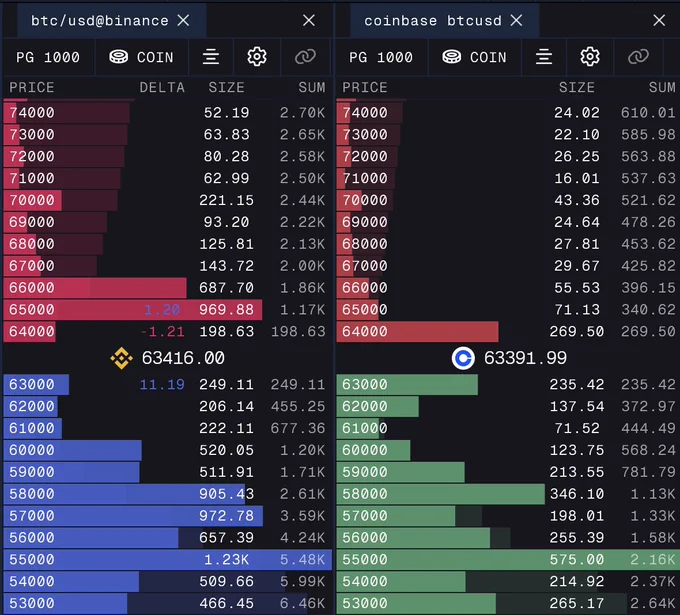
Task: Open PG 1000 grouping in Binance panel
Action: pos(48,57)
